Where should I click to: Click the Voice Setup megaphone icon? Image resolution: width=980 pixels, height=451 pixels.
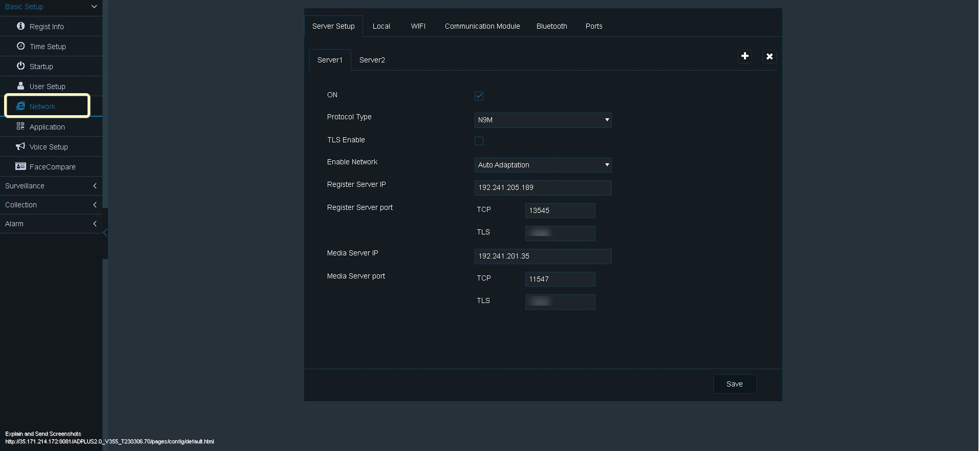pos(20,146)
